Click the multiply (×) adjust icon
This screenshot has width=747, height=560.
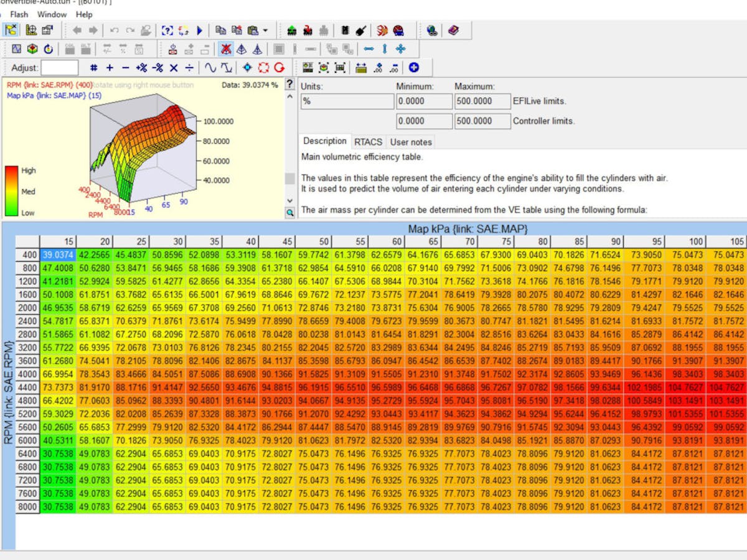click(174, 68)
